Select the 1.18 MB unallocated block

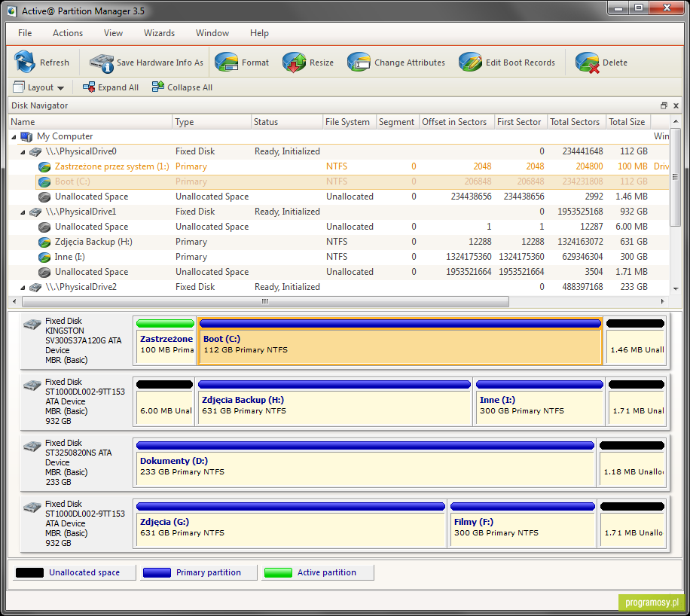point(632,463)
